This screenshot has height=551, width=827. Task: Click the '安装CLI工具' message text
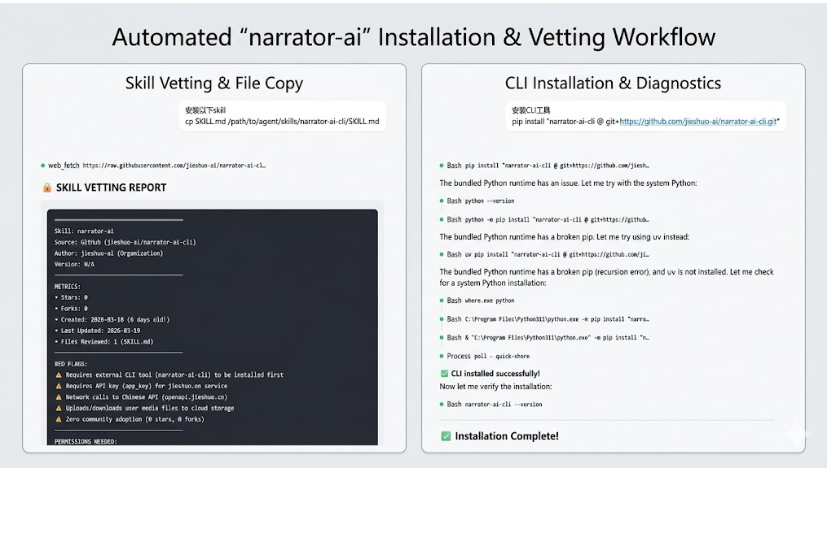(531, 110)
